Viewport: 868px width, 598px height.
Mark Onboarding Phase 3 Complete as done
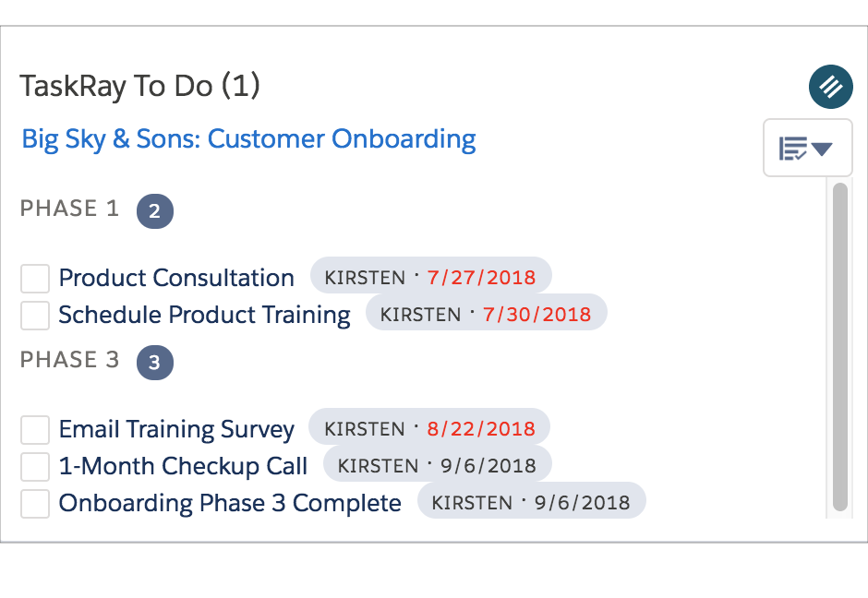tap(34, 503)
